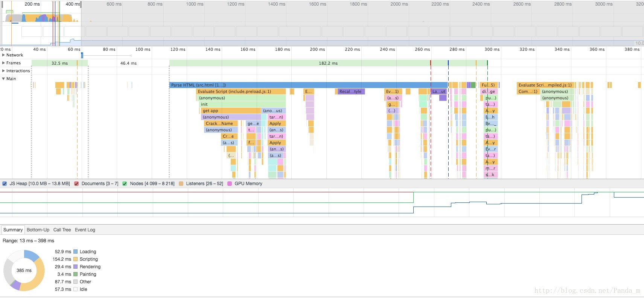The image size is (644, 298).
Task: Select the Parse HTML (src.html) bar
Action: pos(309,85)
